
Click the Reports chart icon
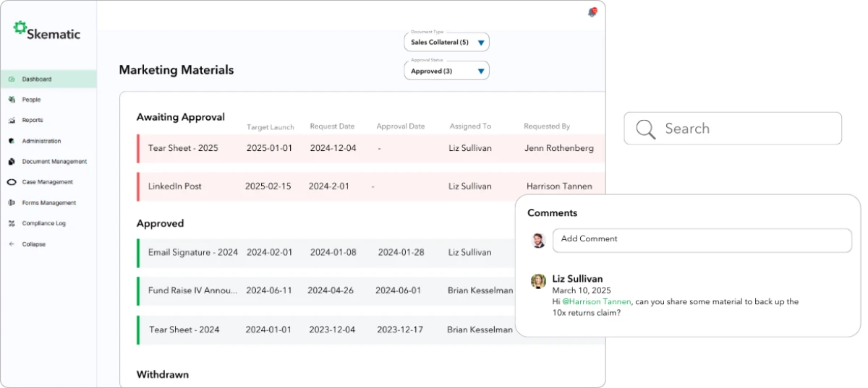tap(12, 121)
